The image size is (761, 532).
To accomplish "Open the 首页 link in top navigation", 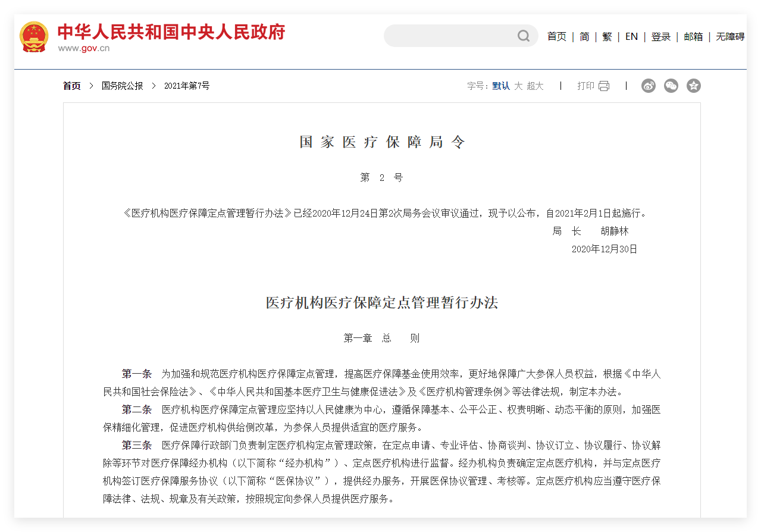I will pos(556,36).
